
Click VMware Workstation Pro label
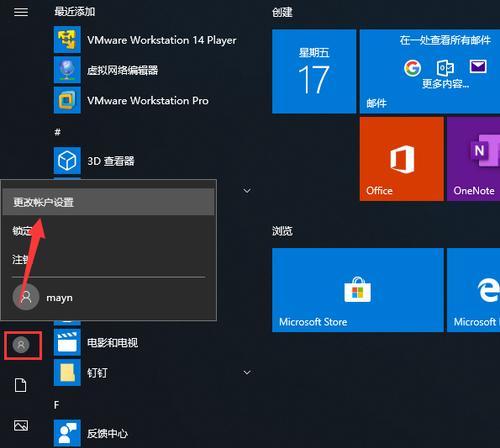pyautogui.click(x=148, y=100)
